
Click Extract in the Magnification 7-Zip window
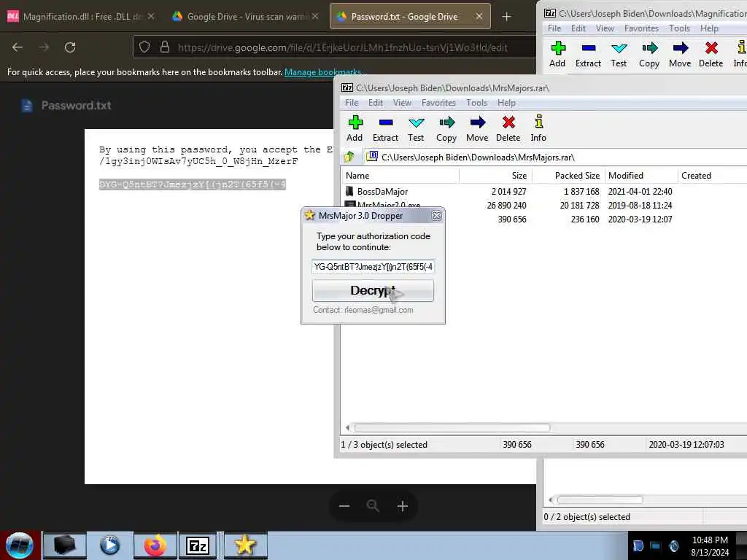pyautogui.click(x=588, y=54)
